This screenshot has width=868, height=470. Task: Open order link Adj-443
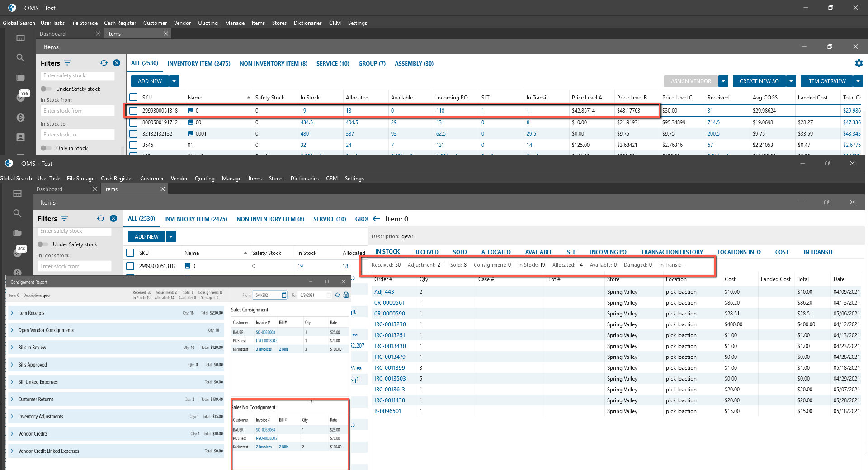[384, 292]
